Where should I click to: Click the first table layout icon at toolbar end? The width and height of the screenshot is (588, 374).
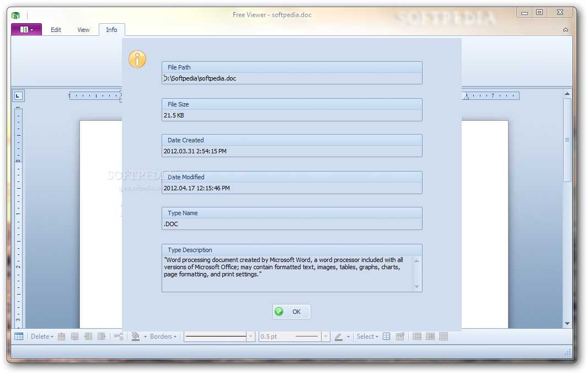pos(417,336)
